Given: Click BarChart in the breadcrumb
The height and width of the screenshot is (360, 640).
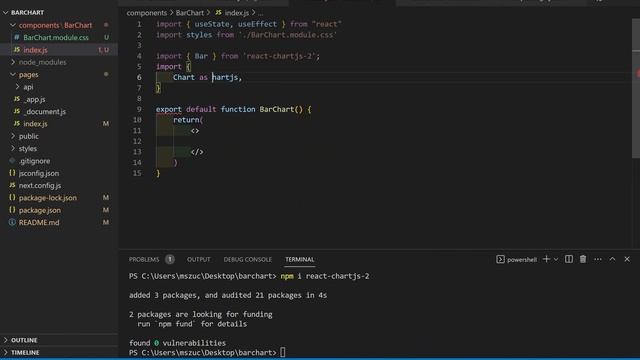Looking at the screenshot, I should tap(190, 13).
